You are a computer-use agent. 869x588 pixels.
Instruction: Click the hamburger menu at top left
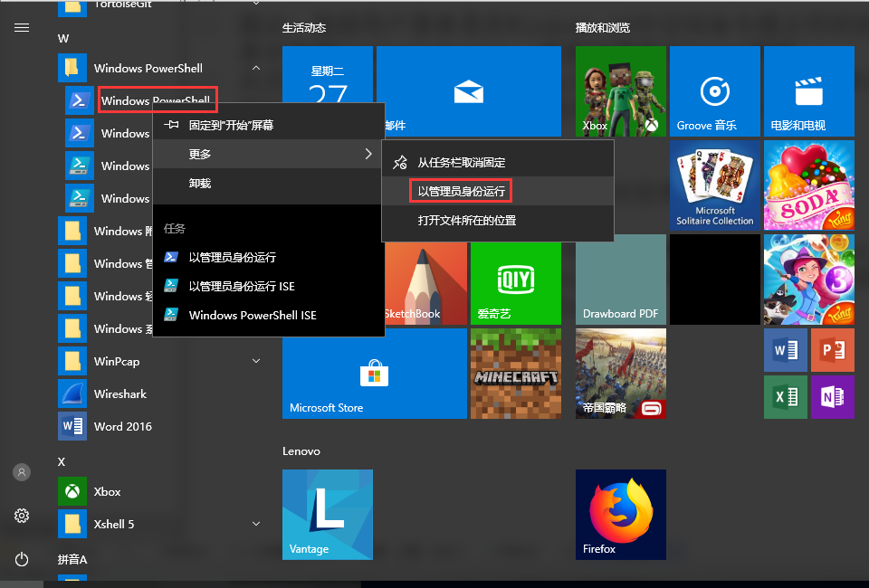pyautogui.click(x=22, y=28)
